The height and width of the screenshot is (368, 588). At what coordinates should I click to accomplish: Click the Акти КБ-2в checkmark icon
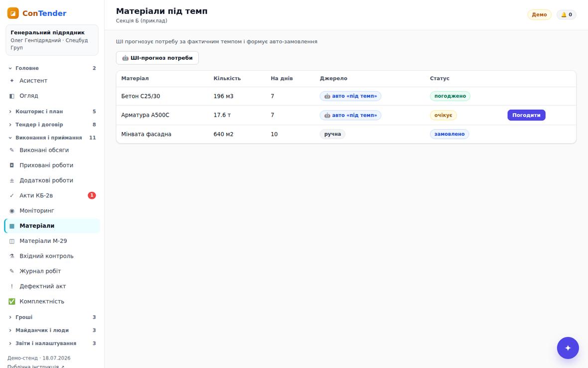11,195
